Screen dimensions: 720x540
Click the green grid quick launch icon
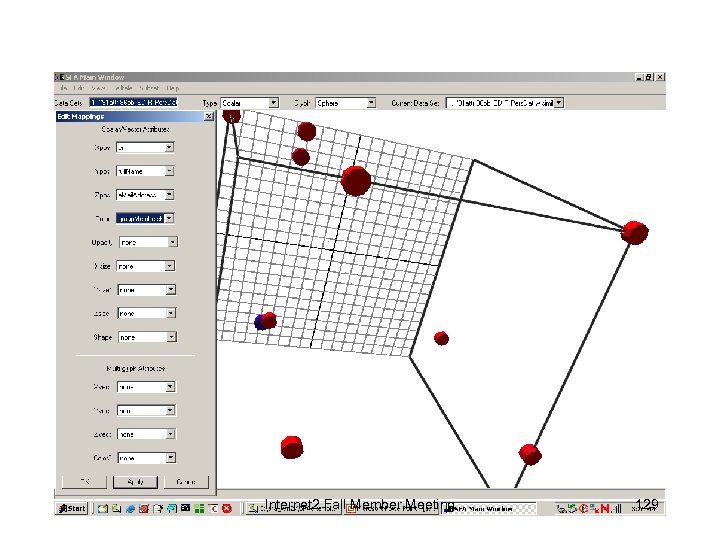click(199, 508)
